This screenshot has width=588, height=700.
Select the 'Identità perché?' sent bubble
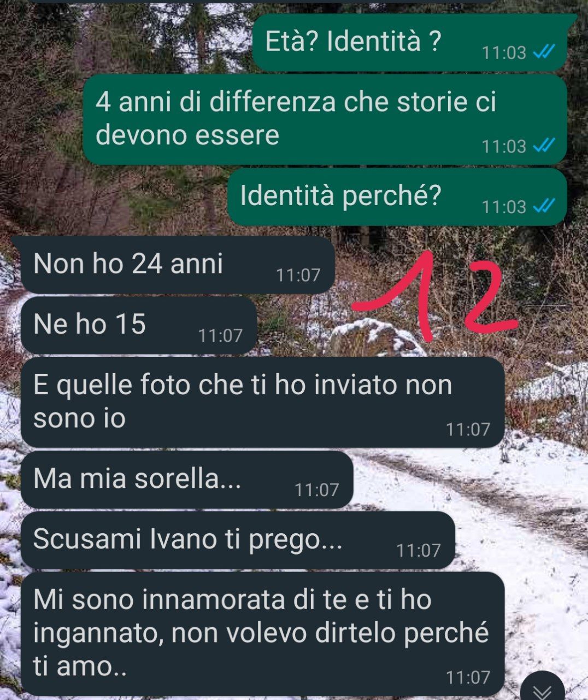point(397,197)
